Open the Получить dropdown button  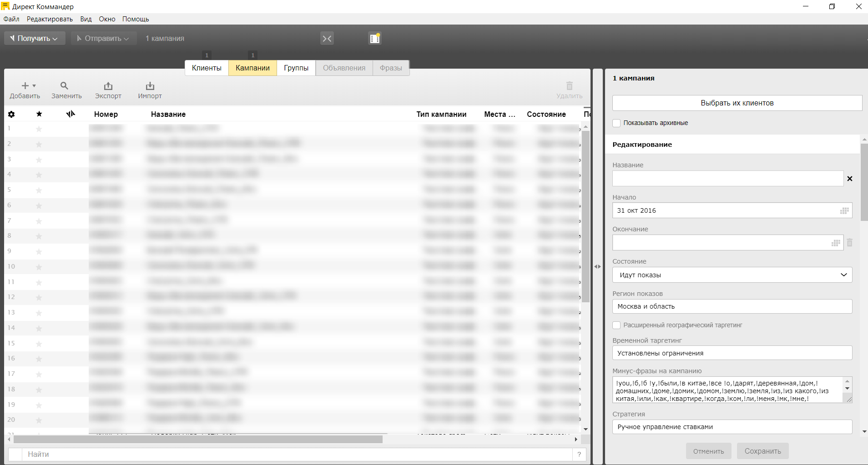35,39
